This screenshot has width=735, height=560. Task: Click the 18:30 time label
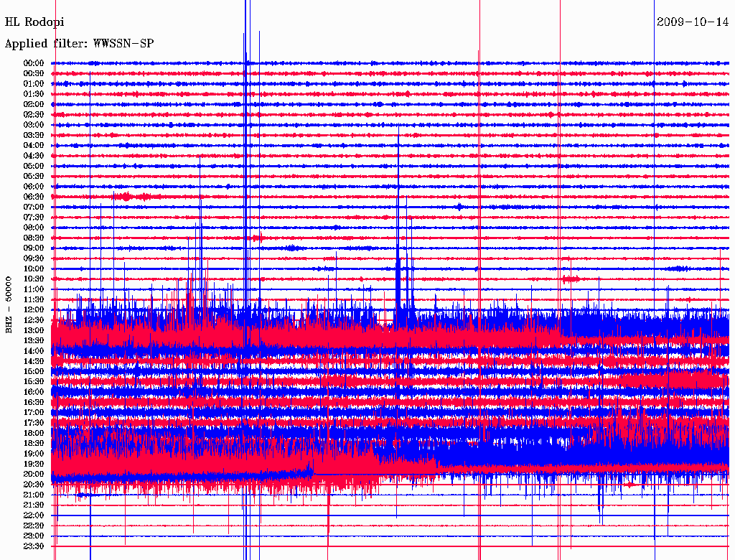tap(34, 443)
